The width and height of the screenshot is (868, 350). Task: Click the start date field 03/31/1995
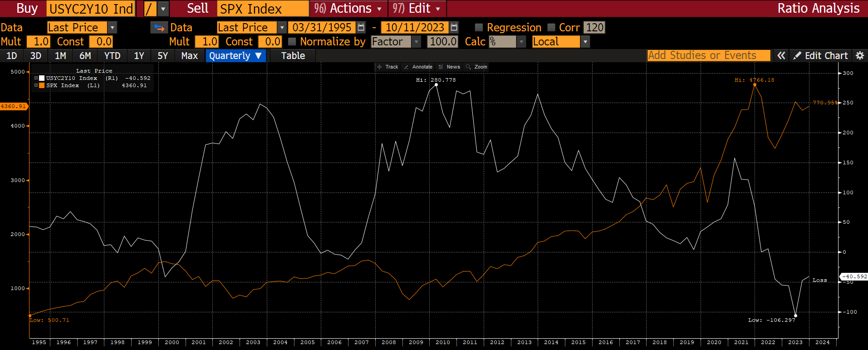point(322,28)
